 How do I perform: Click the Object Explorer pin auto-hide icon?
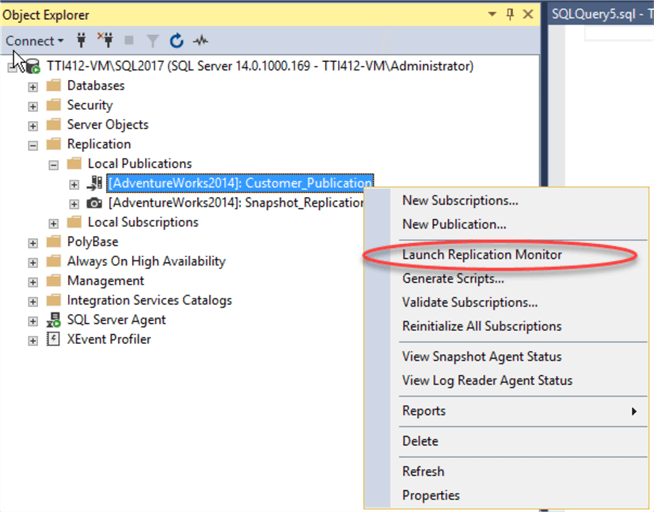pos(510,15)
